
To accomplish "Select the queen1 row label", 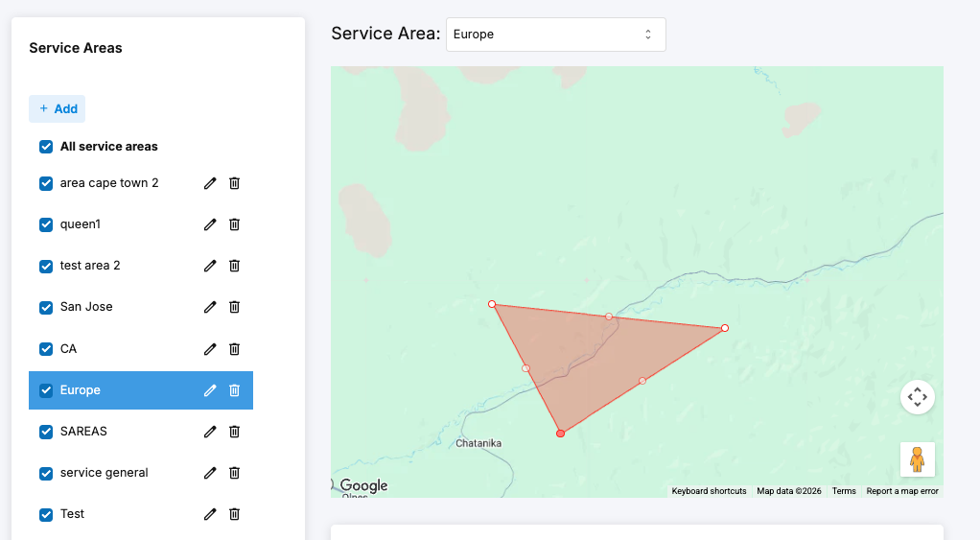I will pos(80,224).
